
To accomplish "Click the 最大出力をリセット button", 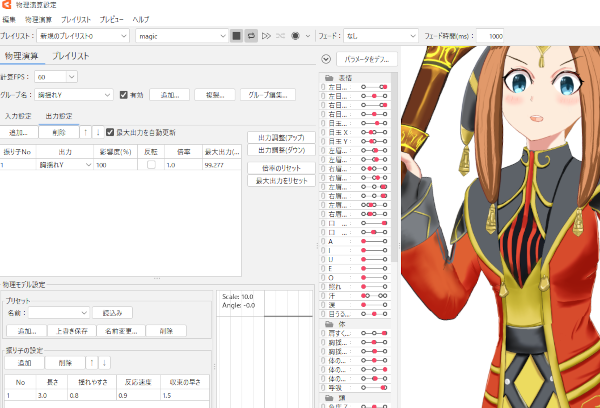I will click(281, 181).
